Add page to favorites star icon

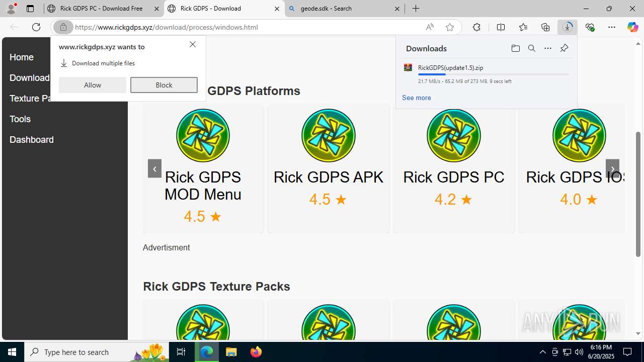450,27
